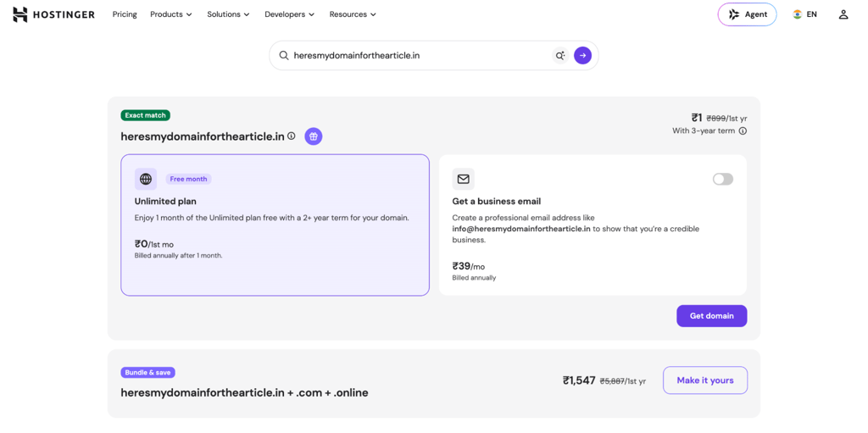Click the Unlimited plan heading

tap(165, 201)
